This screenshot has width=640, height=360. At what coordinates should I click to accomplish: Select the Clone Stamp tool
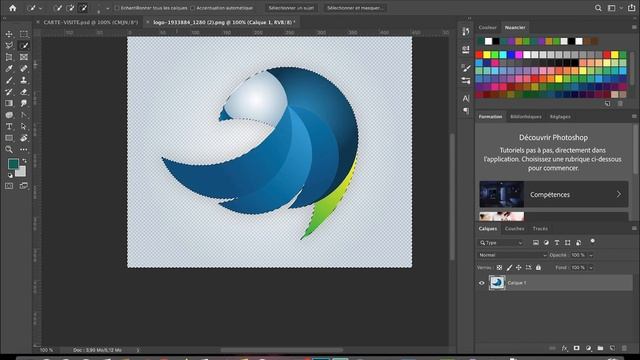click(x=24, y=80)
